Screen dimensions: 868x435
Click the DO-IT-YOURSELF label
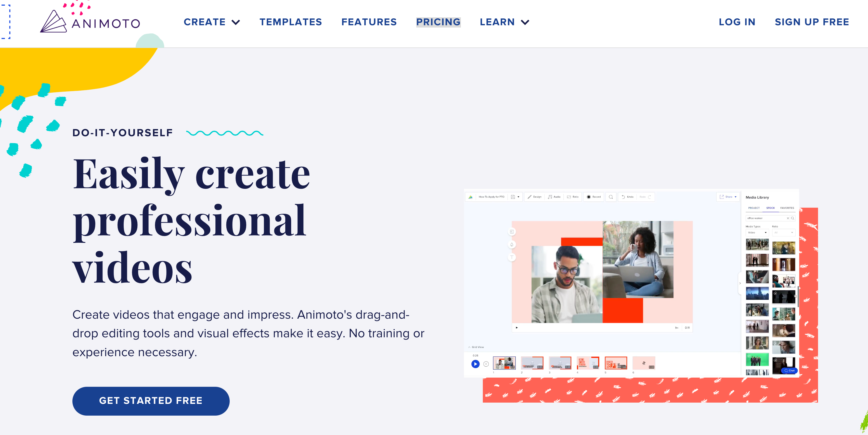point(123,133)
